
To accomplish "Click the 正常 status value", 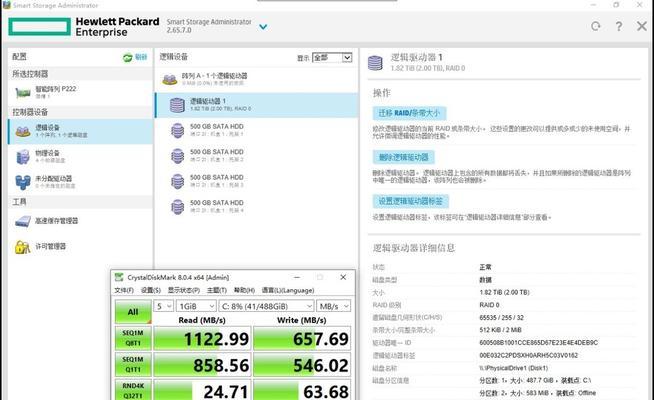I will tap(485, 267).
